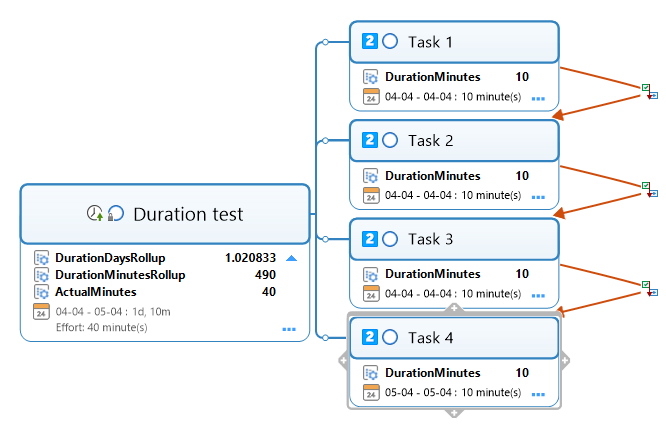Click Task 1 date text 04-04 - 04-04
The image size is (666, 438).
(x=418, y=97)
